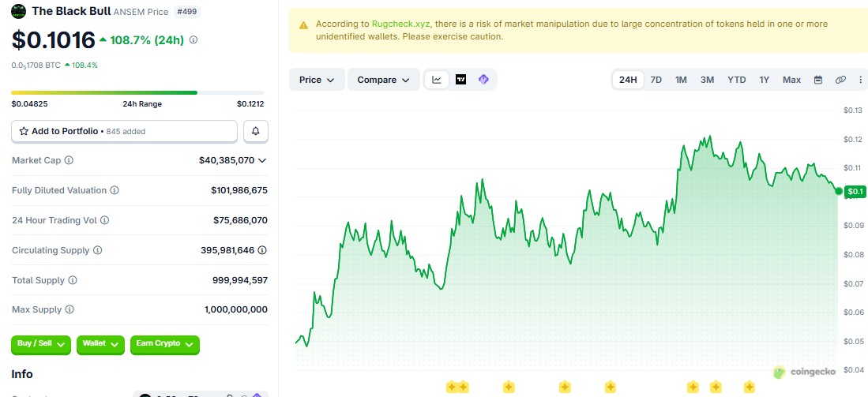This screenshot has width=868, height=397.
Task: Open Market Cap info tooltip icon
Action: point(69,160)
